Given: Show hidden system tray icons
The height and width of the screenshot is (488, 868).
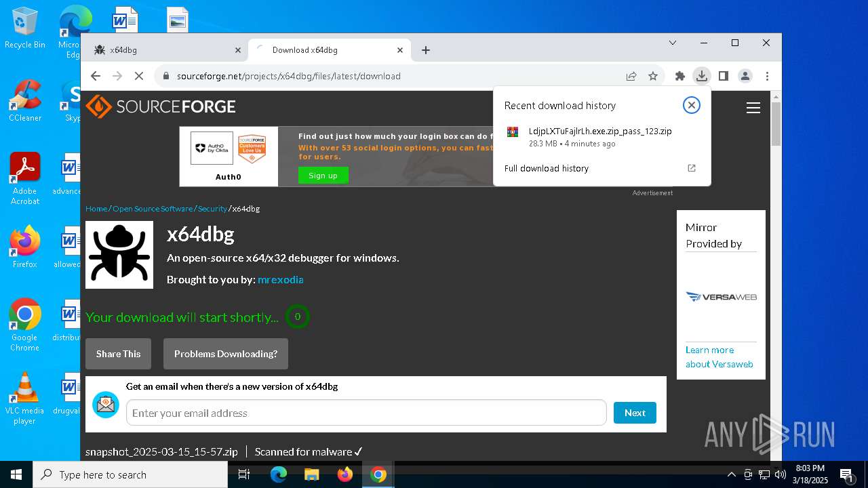Looking at the screenshot, I should tap(732, 474).
